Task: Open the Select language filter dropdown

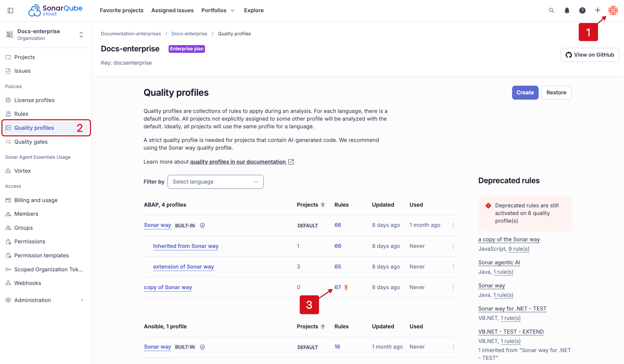Action: pyautogui.click(x=215, y=182)
